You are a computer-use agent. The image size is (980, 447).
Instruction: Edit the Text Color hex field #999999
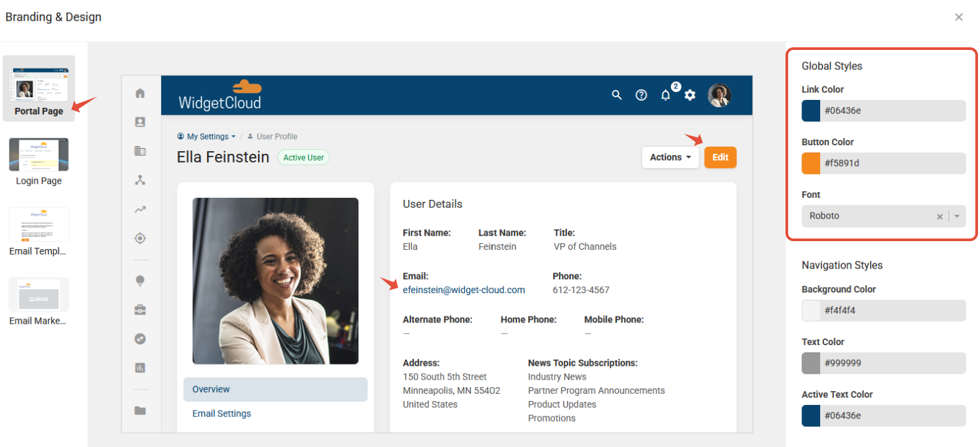[893, 363]
